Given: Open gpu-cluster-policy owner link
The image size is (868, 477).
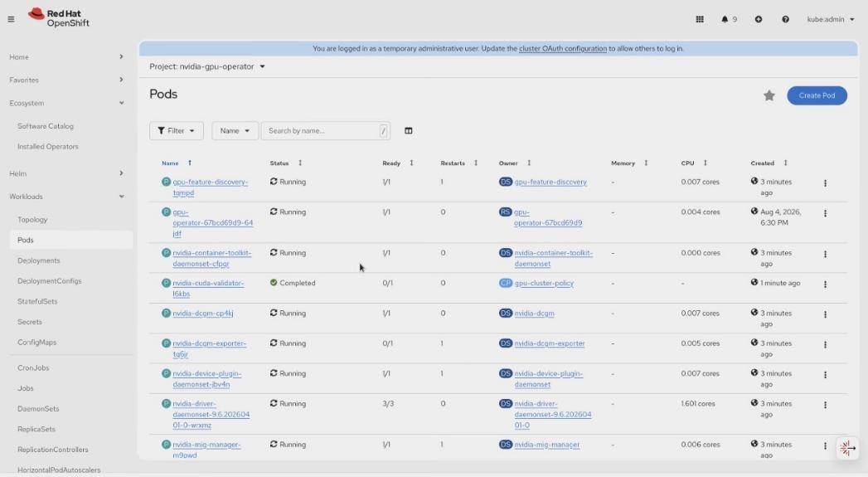Looking at the screenshot, I should point(544,283).
